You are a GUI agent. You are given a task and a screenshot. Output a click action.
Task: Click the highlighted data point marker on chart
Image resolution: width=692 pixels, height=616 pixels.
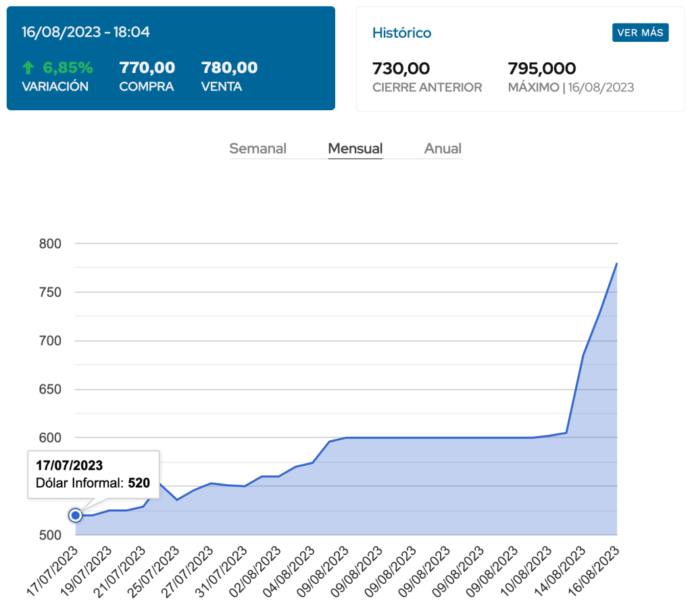(76, 515)
